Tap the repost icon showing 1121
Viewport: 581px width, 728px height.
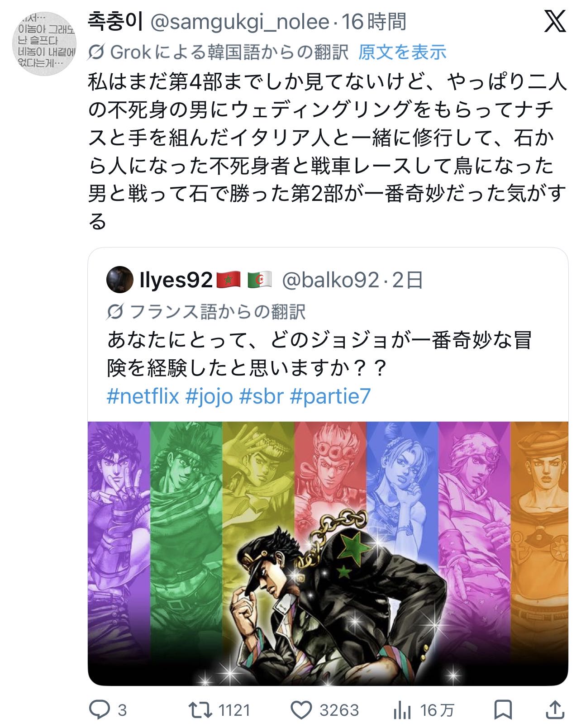pyautogui.click(x=200, y=710)
